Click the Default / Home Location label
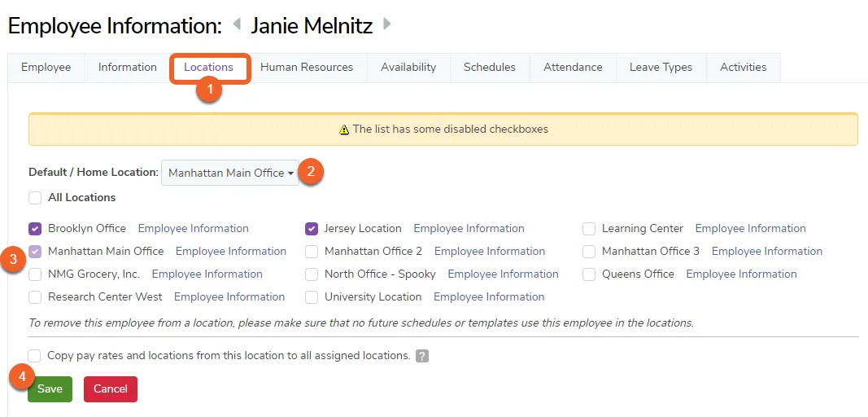The width and height of the screenshot is (868, 417). [94, 173]
